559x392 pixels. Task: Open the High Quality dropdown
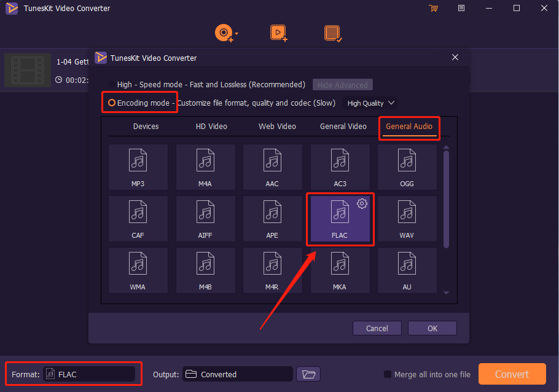[370, 103]
